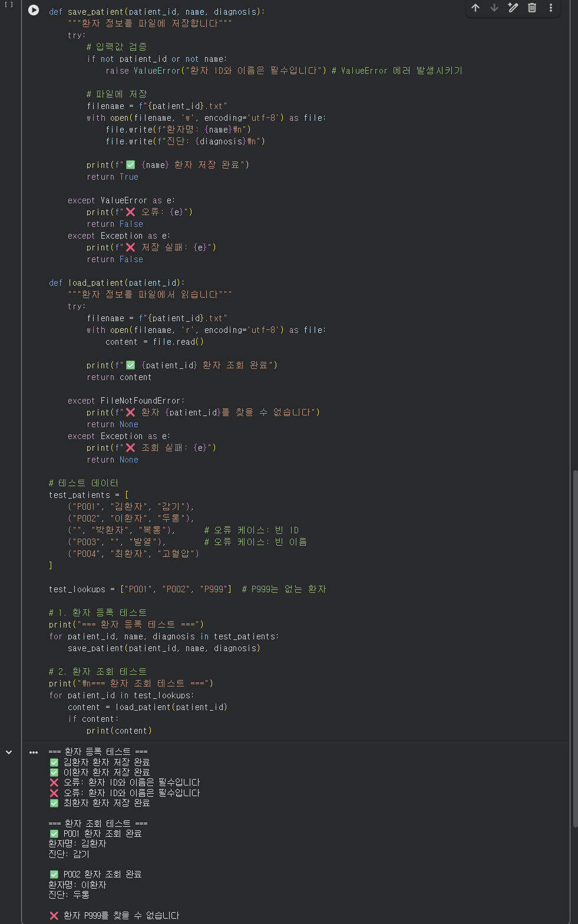
Task: Click the '# 파일에 저장' comment
Action: [x=117, y=94]
